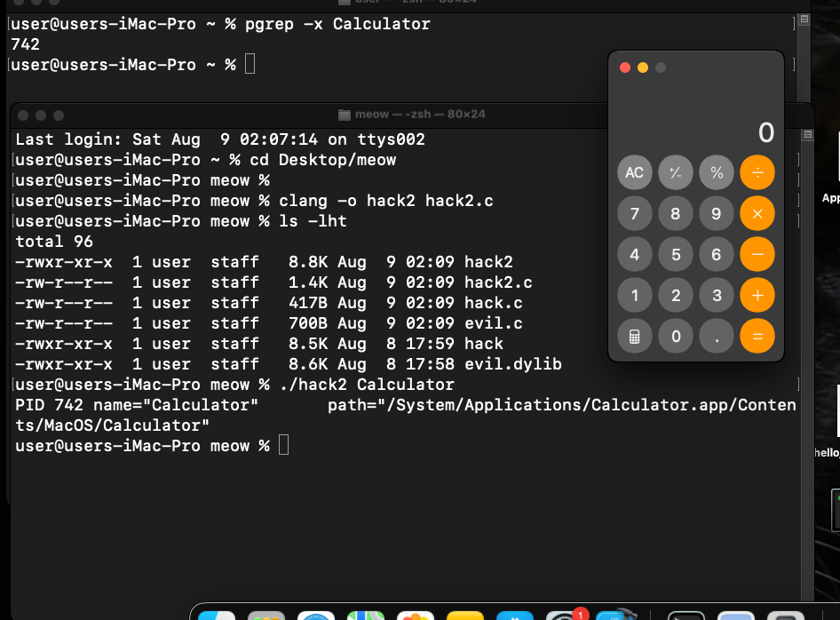Click the 'Last login' line in meow terminal
The width and height of the screenshot is (840, 620).
click(x=220, y=139)
